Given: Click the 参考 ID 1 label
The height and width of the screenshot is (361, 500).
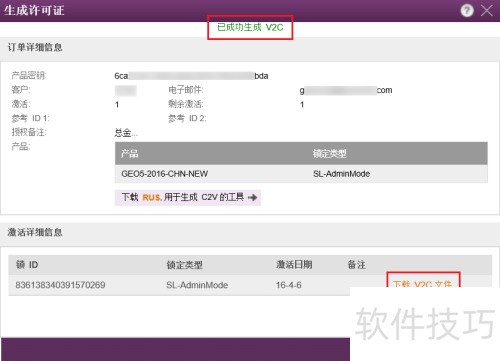Looking at the screenshot, I should [30, 118].
